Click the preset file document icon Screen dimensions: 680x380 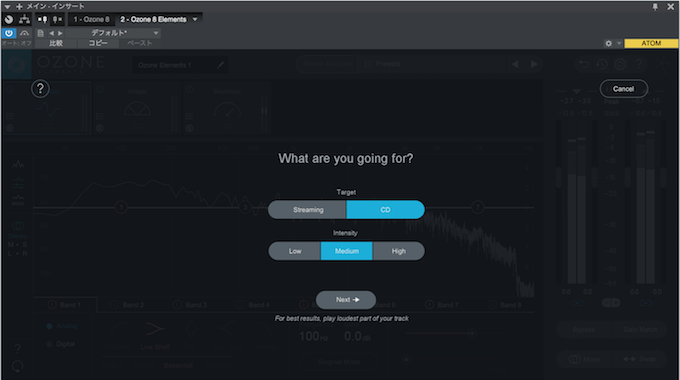[x=40, y=33]
